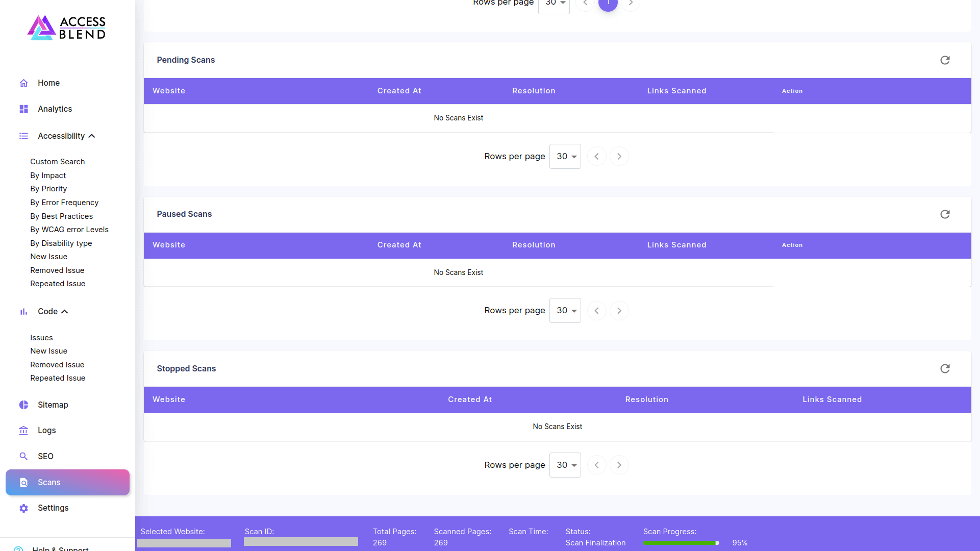The height and width of the screenshot is (551, 980).
Task: Click the Logs bank icon
Action: point(23,431)
